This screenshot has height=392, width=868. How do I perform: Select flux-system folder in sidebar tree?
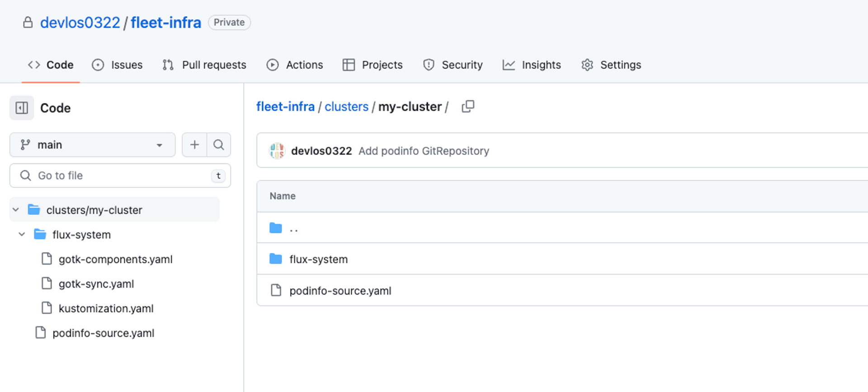(x=81, y=234)
